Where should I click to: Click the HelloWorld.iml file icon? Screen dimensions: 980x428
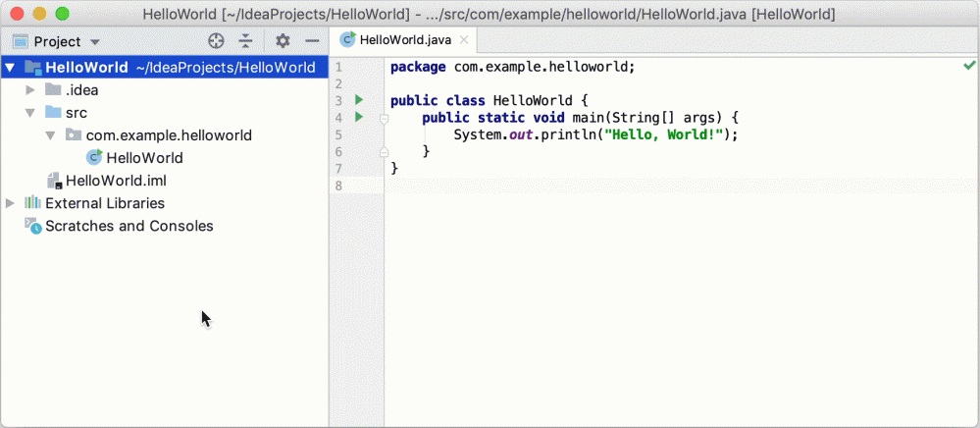[x=54, y=181]
